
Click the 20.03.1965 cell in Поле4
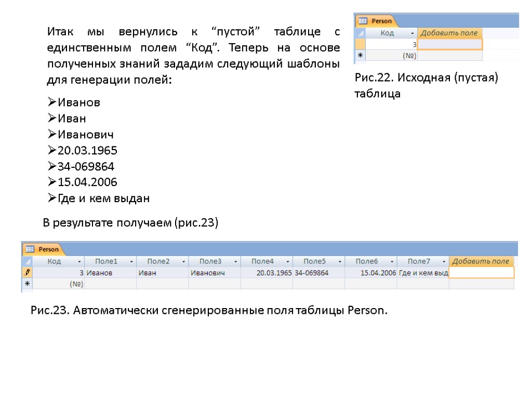pos(267,273)
